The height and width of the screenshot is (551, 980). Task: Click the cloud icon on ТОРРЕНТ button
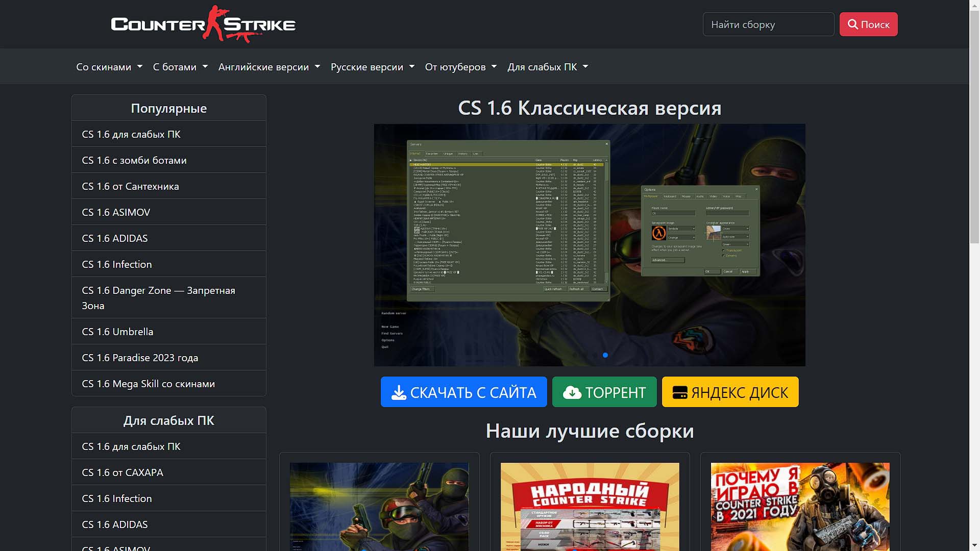(572, 392)
